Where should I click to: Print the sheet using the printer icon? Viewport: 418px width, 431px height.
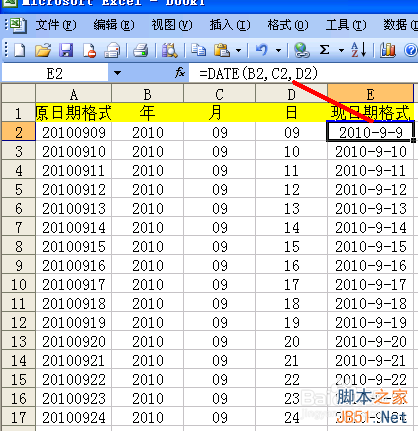tap(141, 50)
